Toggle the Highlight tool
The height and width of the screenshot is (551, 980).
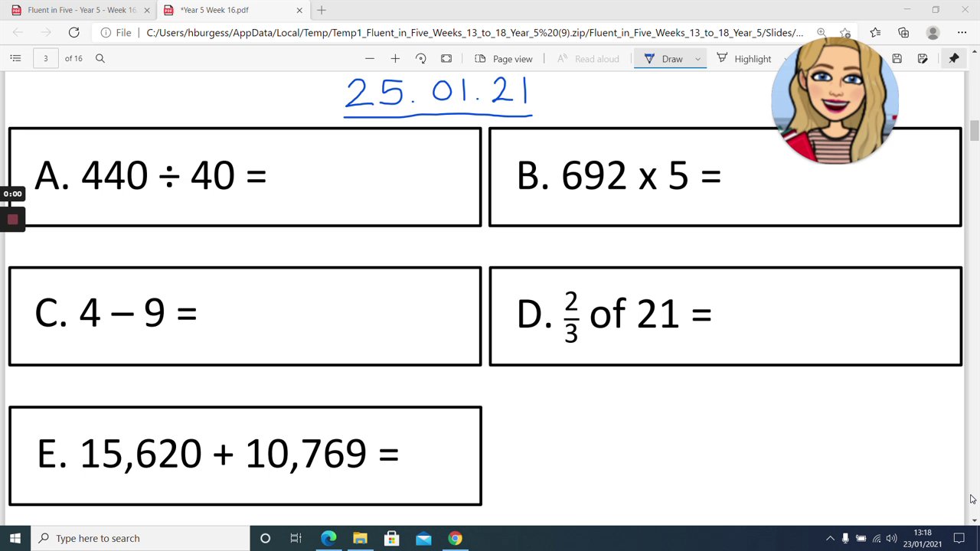pyautogui.click(x=744, y=58)
